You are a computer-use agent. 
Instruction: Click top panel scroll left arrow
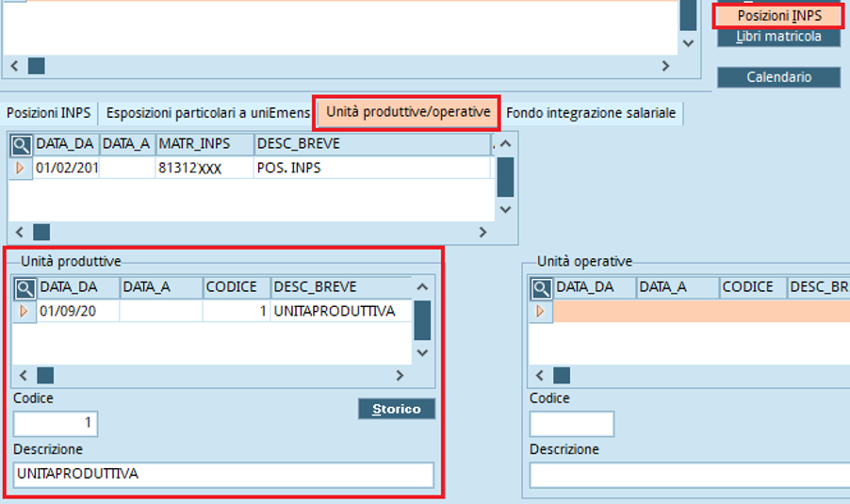tap(15, 66)
